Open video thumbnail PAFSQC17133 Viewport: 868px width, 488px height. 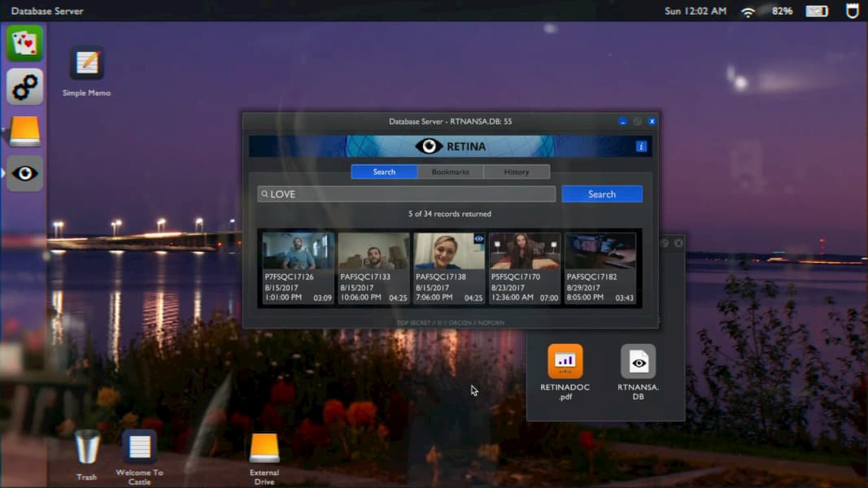[x=373, y=268]
